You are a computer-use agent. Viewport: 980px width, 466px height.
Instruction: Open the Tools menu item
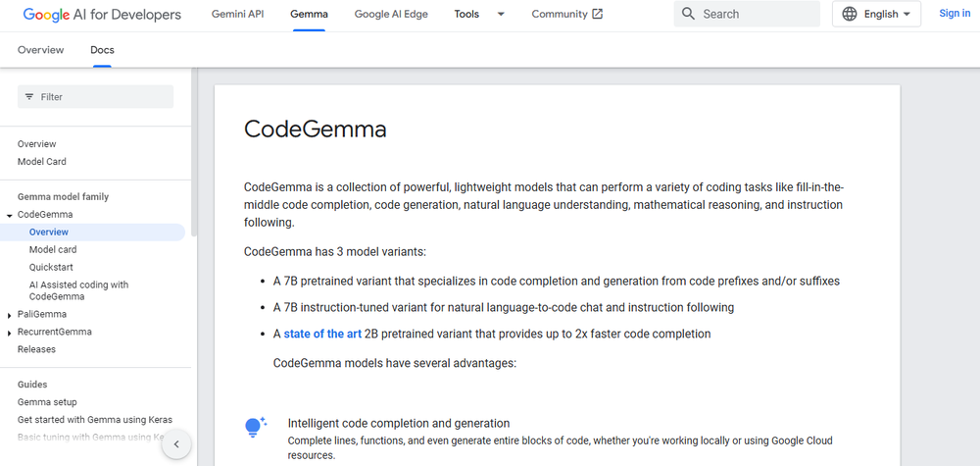click(466, 14)
